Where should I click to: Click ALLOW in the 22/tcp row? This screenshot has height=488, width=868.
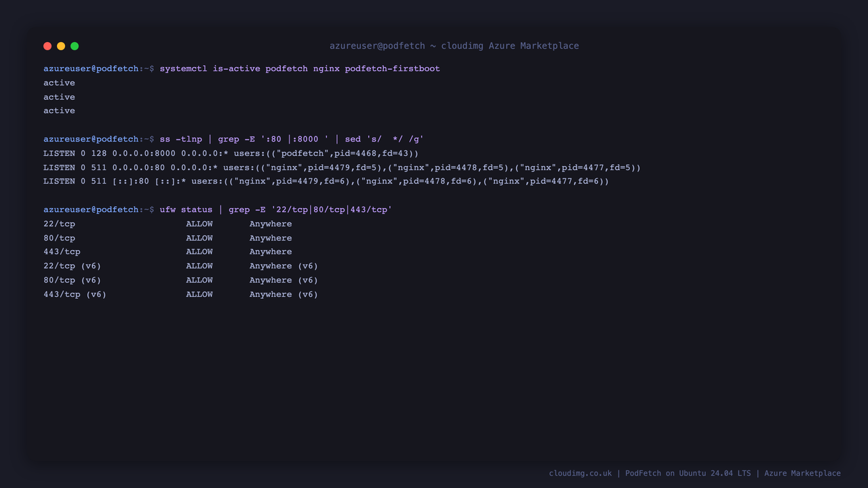click(x=199, y=224)
